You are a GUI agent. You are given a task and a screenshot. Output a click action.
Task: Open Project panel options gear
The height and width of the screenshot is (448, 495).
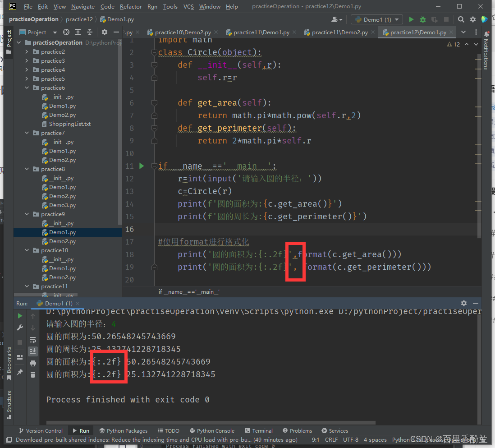tap(105, 32)
